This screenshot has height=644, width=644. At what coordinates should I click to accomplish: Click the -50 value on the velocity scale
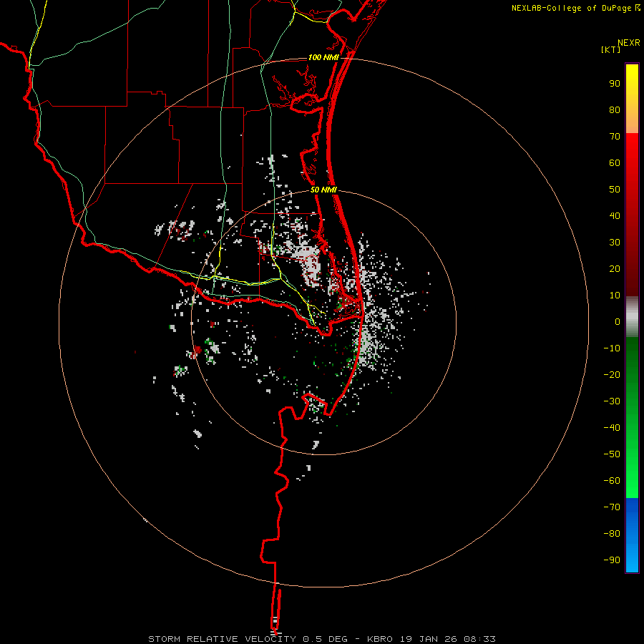tap(612, 454)
